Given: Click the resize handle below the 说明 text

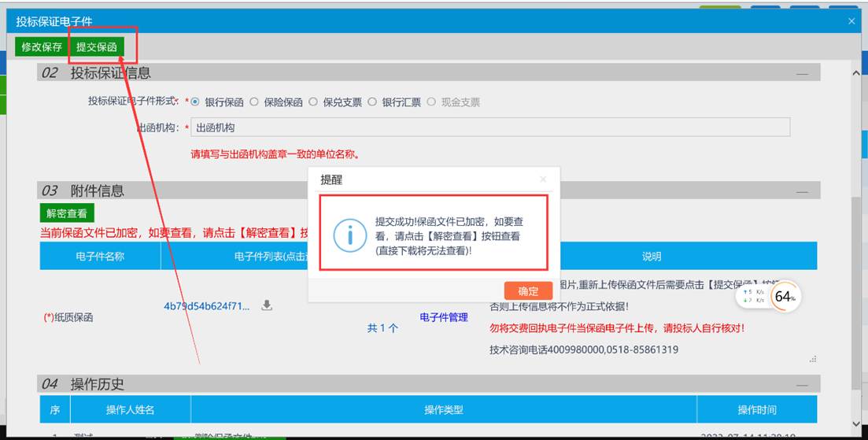Looking at the screenshot, I should coord(811,359).
